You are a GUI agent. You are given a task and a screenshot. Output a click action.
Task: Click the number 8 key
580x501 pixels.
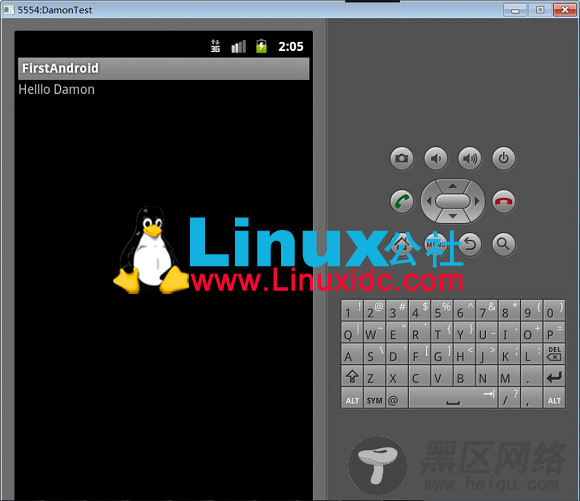coord(509,310)
